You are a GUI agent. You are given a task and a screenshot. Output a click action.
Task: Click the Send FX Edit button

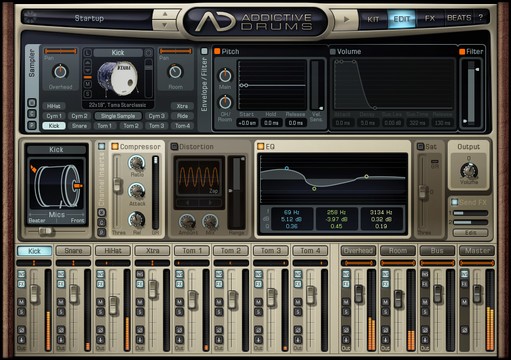click(470, 232)
